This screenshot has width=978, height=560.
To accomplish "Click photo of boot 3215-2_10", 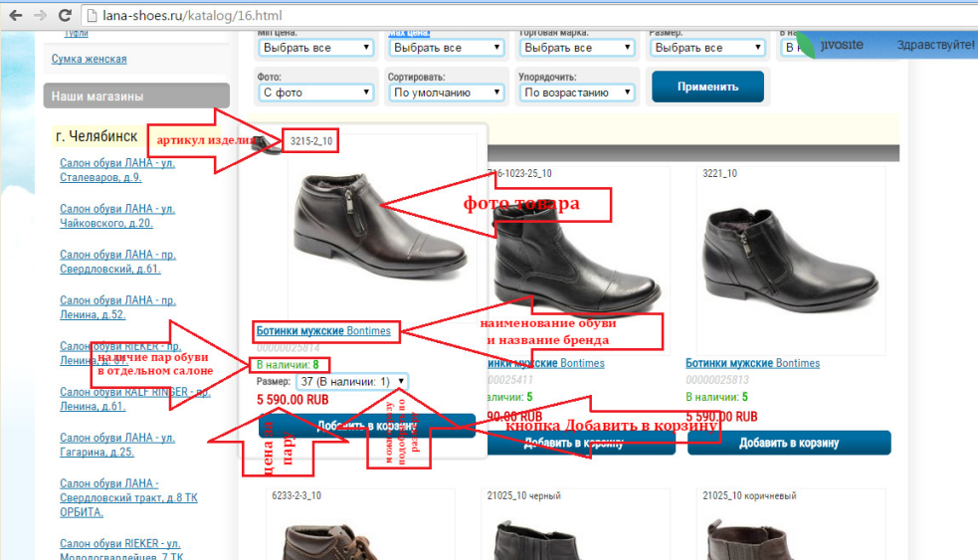I will pos(379,226).
